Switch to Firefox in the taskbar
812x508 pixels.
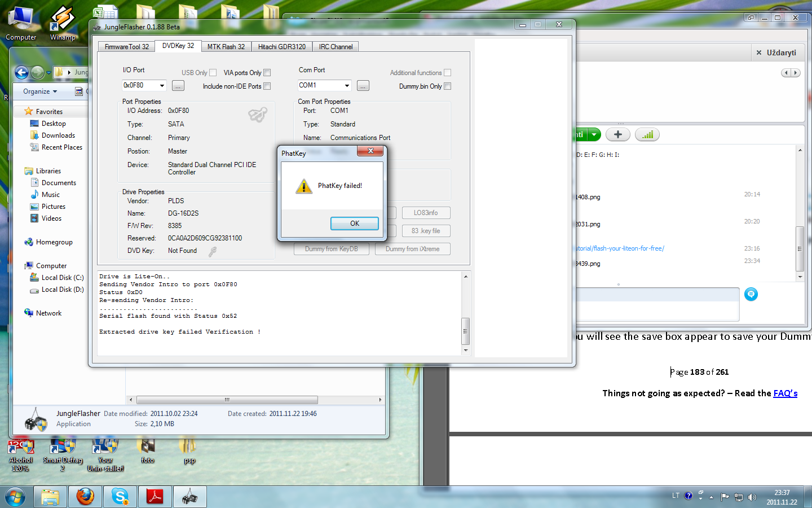tap(85, 497)
